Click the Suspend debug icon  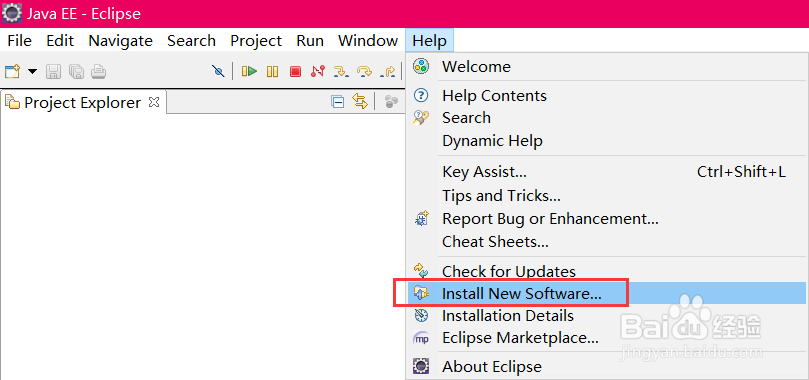pos(272,71)
